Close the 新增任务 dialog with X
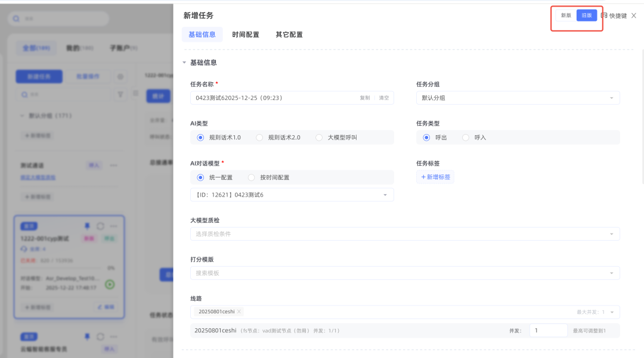Image resolution: width=644 pixels, height=358 pixels. (x=634, y=15)
